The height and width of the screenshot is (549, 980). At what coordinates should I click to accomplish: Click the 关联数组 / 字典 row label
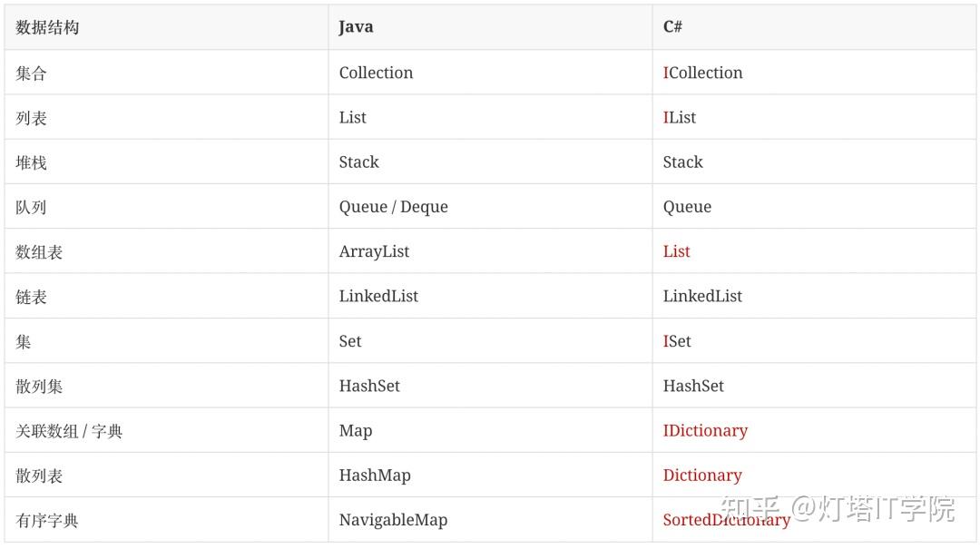click(69, 431)
